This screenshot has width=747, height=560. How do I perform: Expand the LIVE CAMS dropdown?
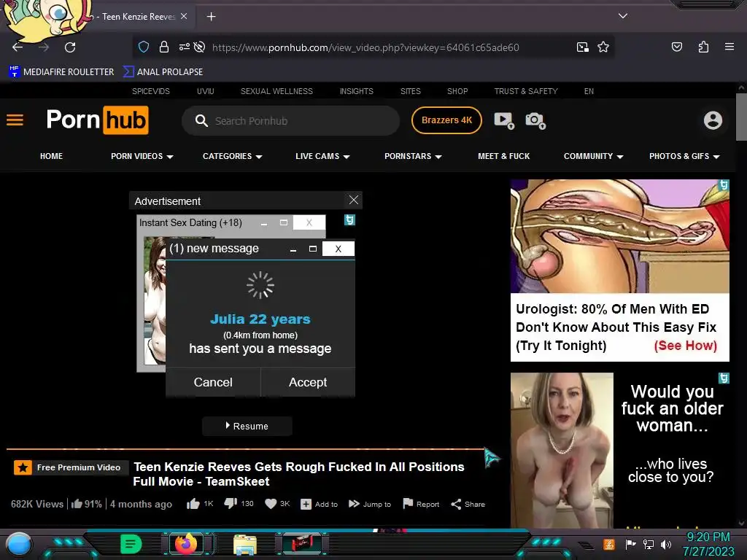pos(322,156)
